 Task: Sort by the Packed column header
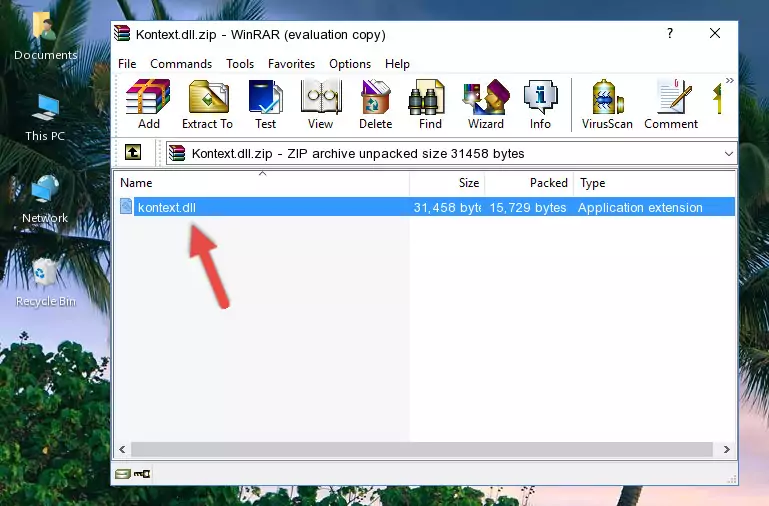point(529,183)
